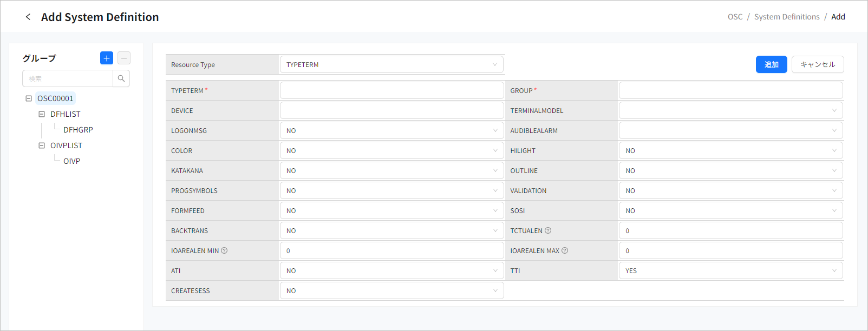Click the help icon next to IOAREALEN MAX

coord(565,250)
